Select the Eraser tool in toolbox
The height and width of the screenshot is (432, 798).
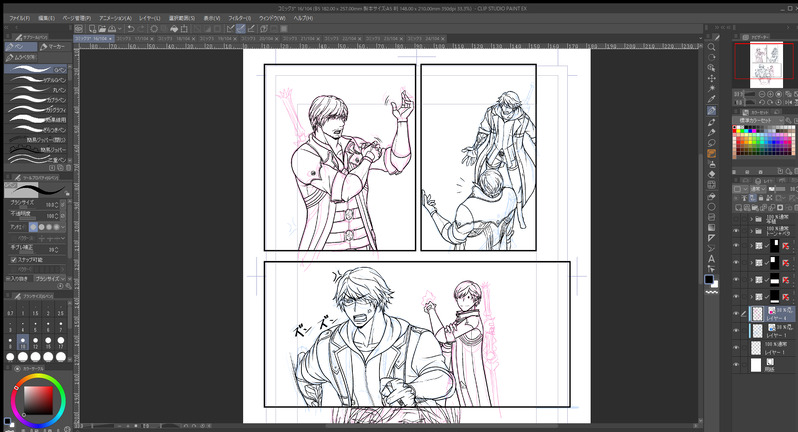coord(711,174)
